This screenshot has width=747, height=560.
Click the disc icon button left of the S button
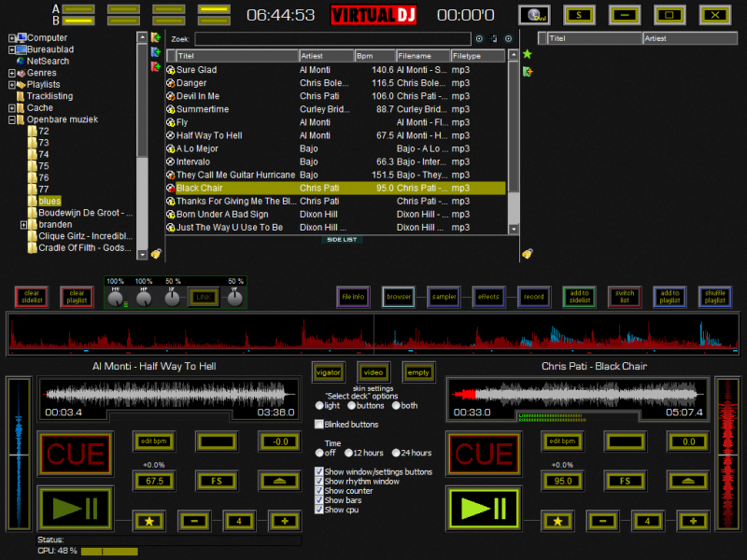534,15
